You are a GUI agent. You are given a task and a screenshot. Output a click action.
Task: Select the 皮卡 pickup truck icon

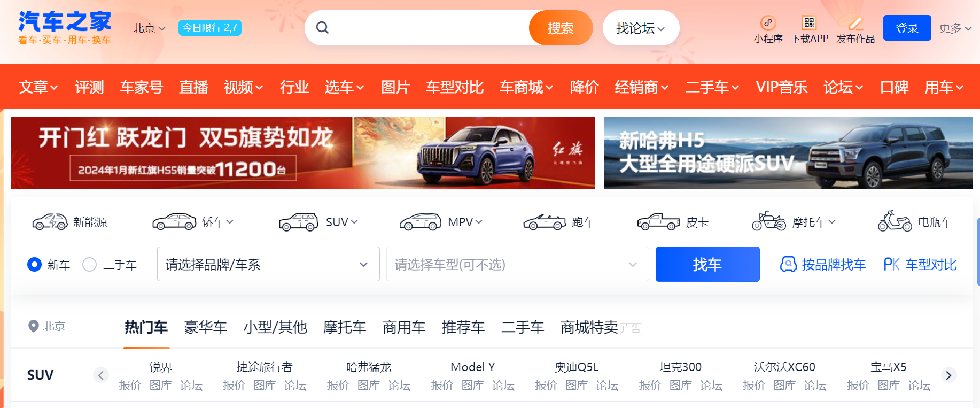point(658,221)
